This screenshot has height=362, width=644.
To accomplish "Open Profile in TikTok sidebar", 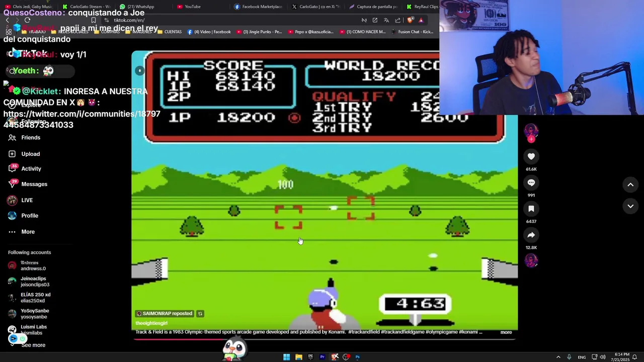I will click(x=23, y=216).
